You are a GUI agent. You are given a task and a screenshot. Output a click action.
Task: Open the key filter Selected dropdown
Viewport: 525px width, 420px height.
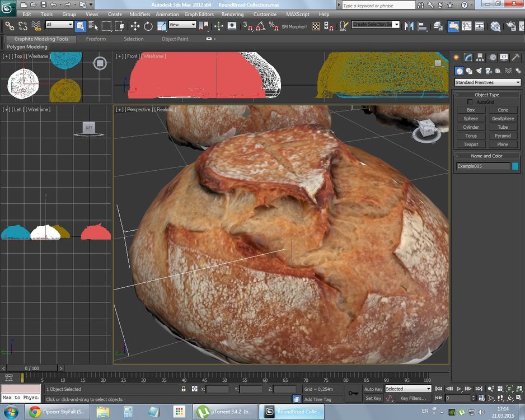(408, 389)
